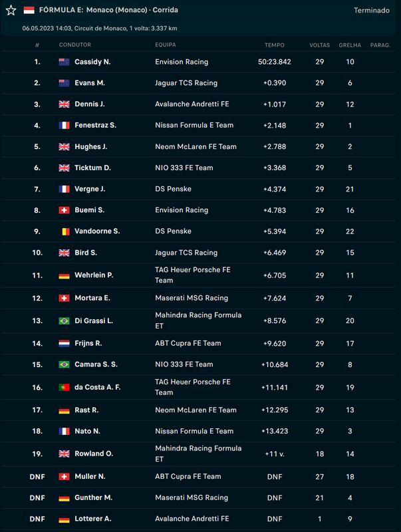Click the New Zealand flag beside Evans M.
This screenshot has height=532, width=401.
(x=64, y=82)
